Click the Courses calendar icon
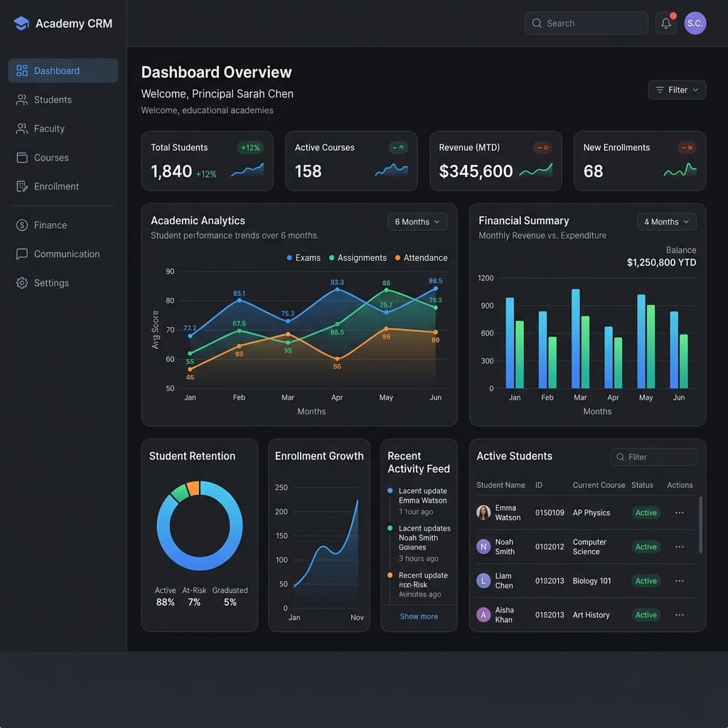This screenshot has height=728, width=728. click(22, 157)
